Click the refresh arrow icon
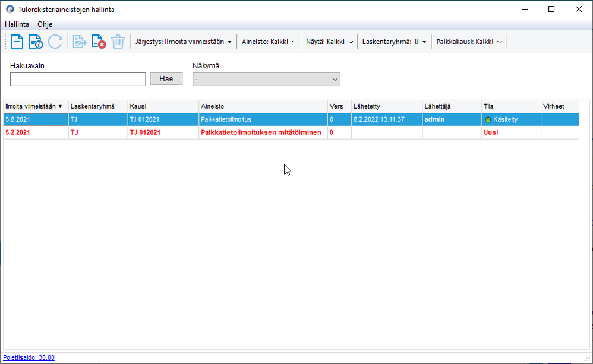The width and height of the screenshot is (593, 364). coord(55,42)
